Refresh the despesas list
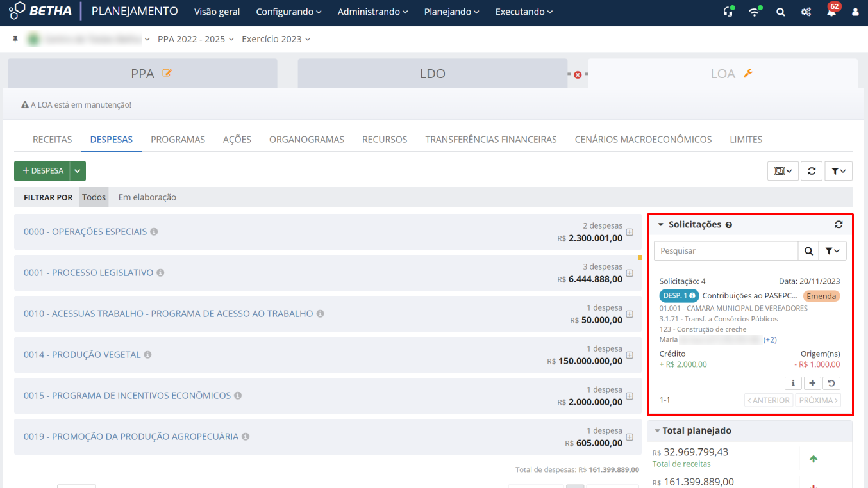 click(812, 171)
